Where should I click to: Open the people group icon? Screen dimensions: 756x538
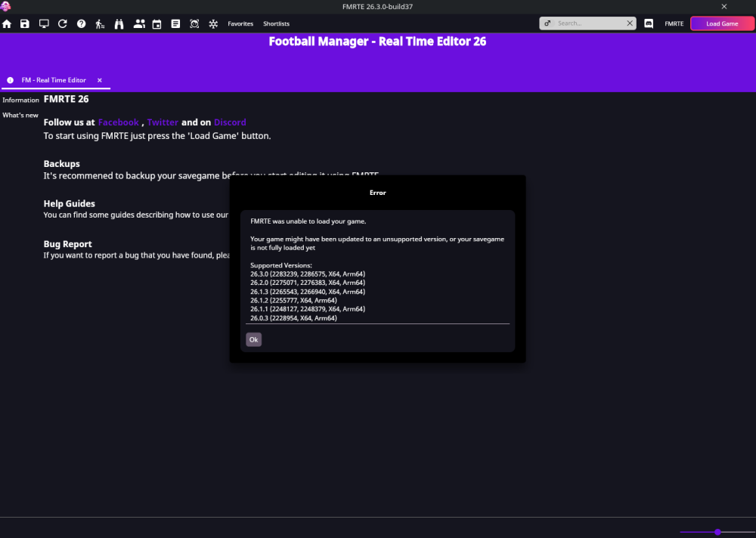pos(139,23)
